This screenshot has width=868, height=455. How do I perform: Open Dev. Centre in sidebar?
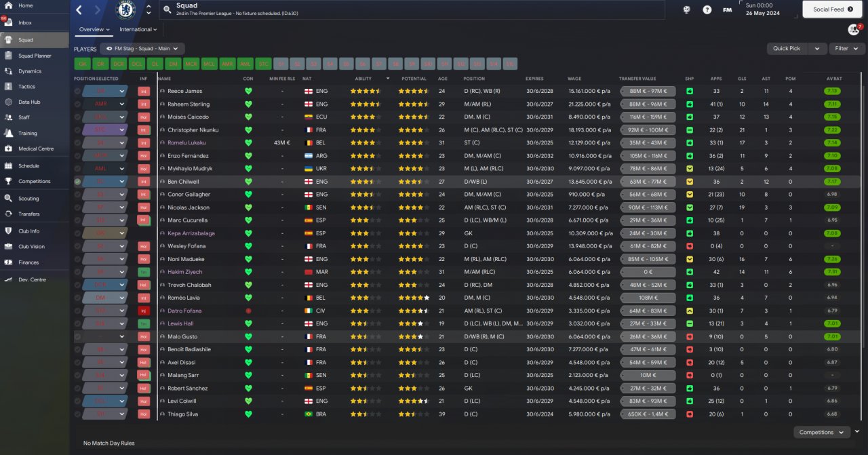pyautogui.click(x=34, y=279)
